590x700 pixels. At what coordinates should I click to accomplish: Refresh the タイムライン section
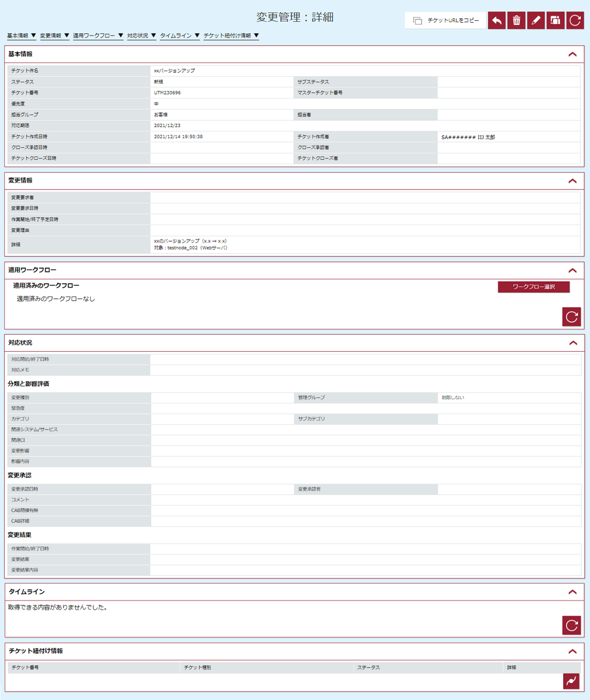click(572, 625)
